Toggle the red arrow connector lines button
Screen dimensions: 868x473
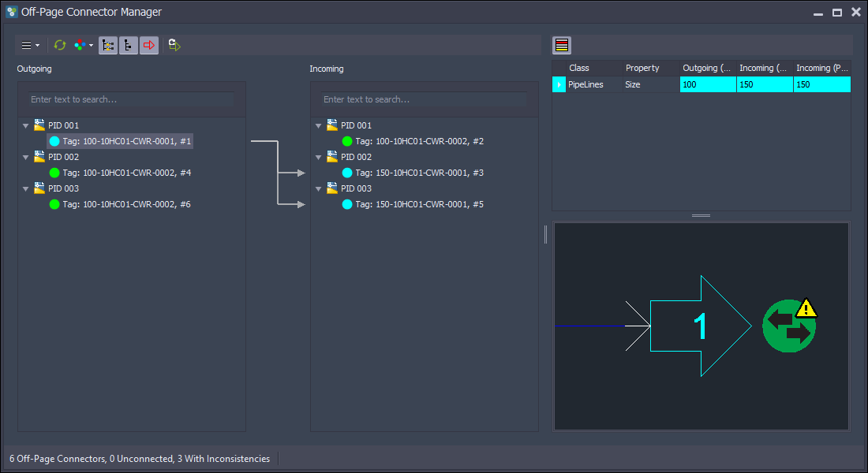point(149,46)
